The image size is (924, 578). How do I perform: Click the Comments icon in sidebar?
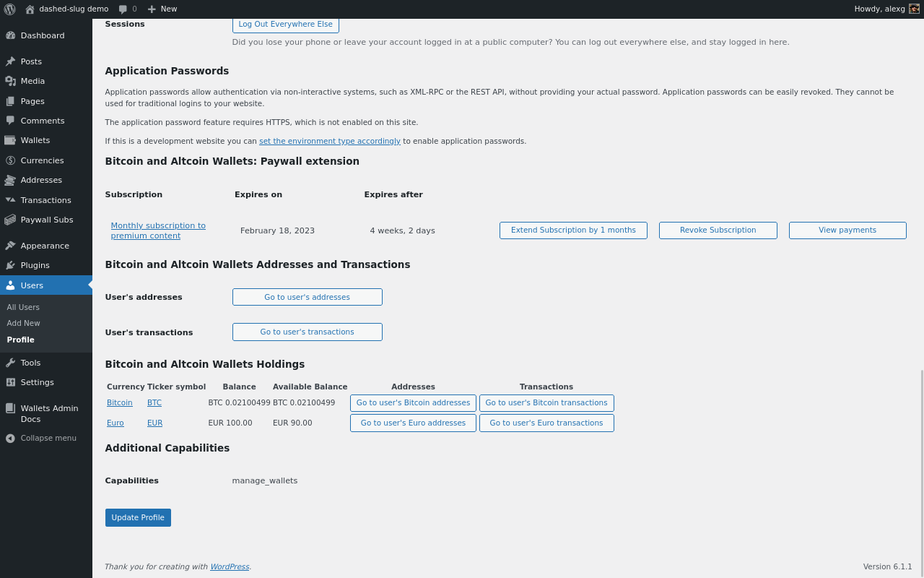click(10, 121)
